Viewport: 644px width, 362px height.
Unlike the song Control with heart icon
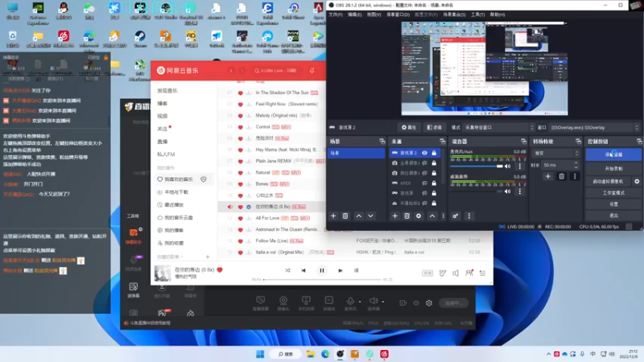click(x=240, y=127)
